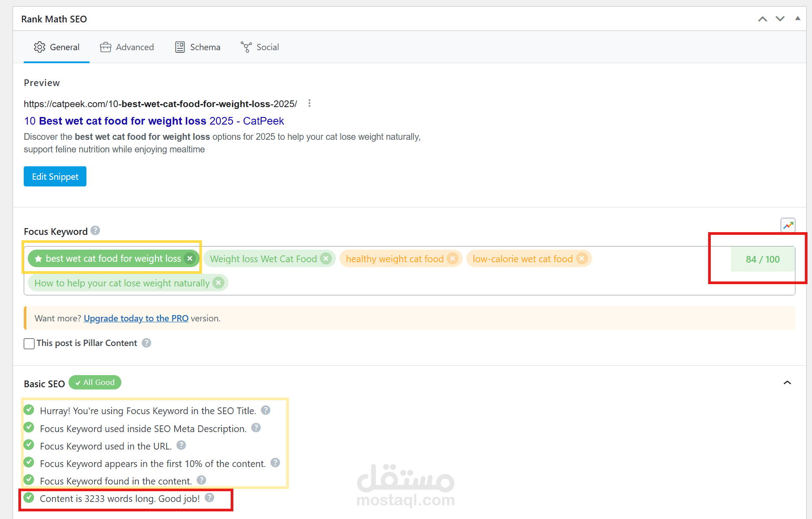This screenshot has width=812, height=519.
Task: Toggle the Rank Math SEO panel collapse triangle
Action: (798, 18)
